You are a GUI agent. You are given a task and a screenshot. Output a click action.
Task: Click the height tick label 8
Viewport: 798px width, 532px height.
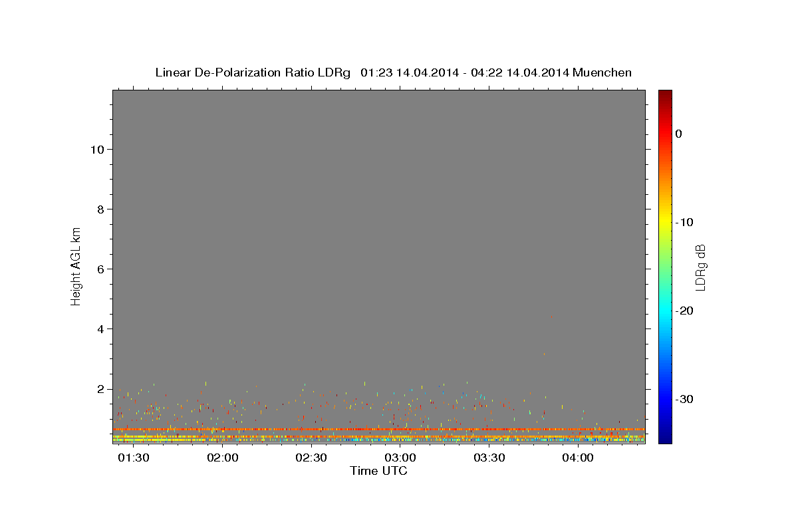pyautogui.click(x=99, y=209)
